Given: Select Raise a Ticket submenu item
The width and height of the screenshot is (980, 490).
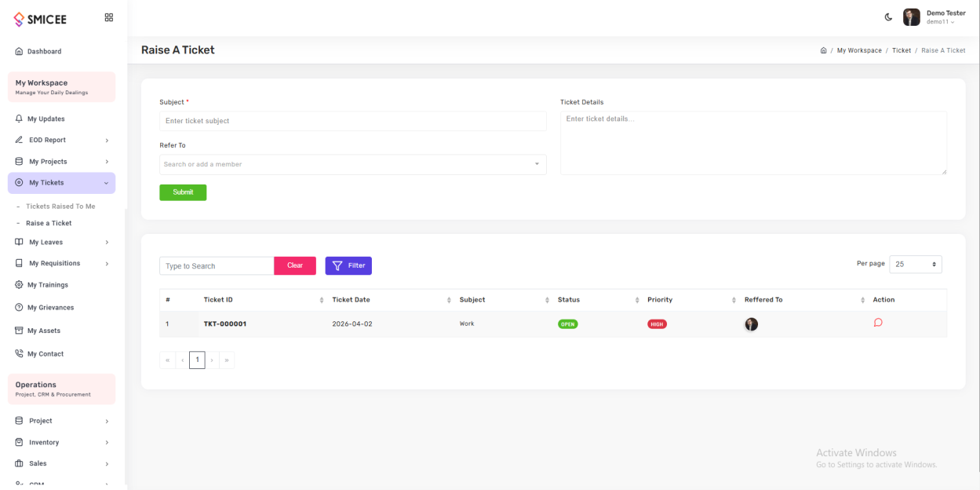Looking at the screenshot, I should pyautogui.click(x=49, y=224).
